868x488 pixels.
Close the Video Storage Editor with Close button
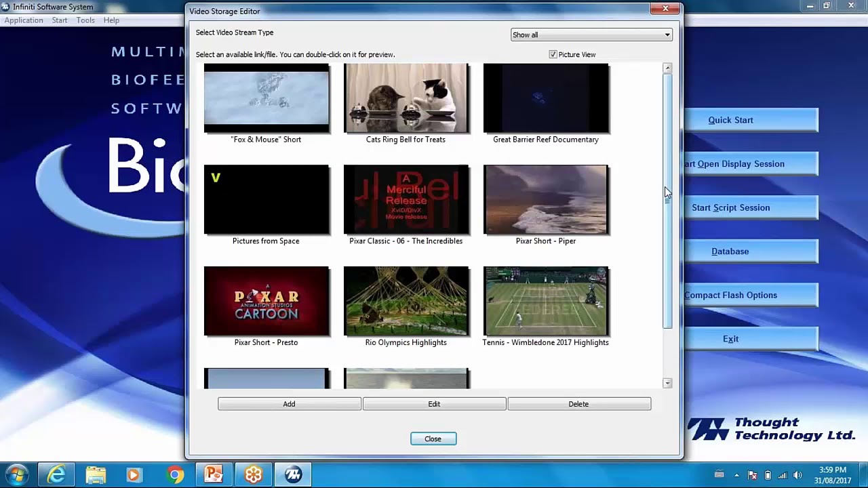pos(433,439)
